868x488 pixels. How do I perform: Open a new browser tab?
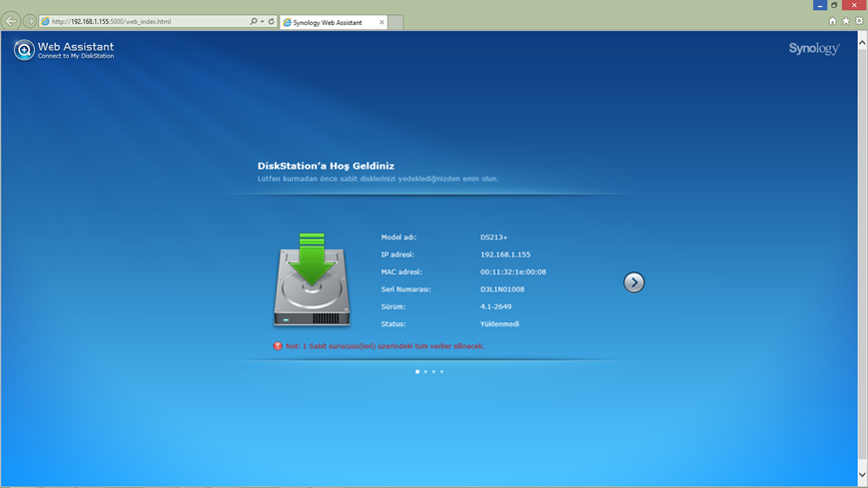click(x=396, y=23)
